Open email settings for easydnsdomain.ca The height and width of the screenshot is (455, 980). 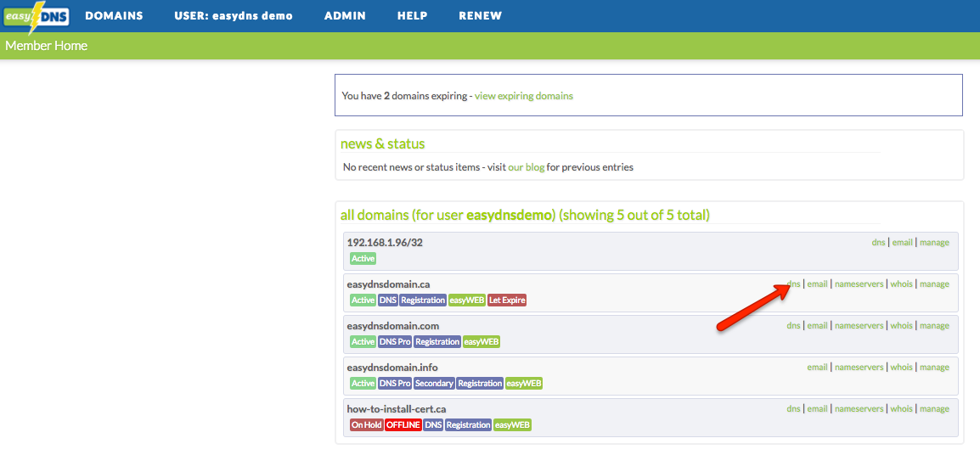click(818, 284)
